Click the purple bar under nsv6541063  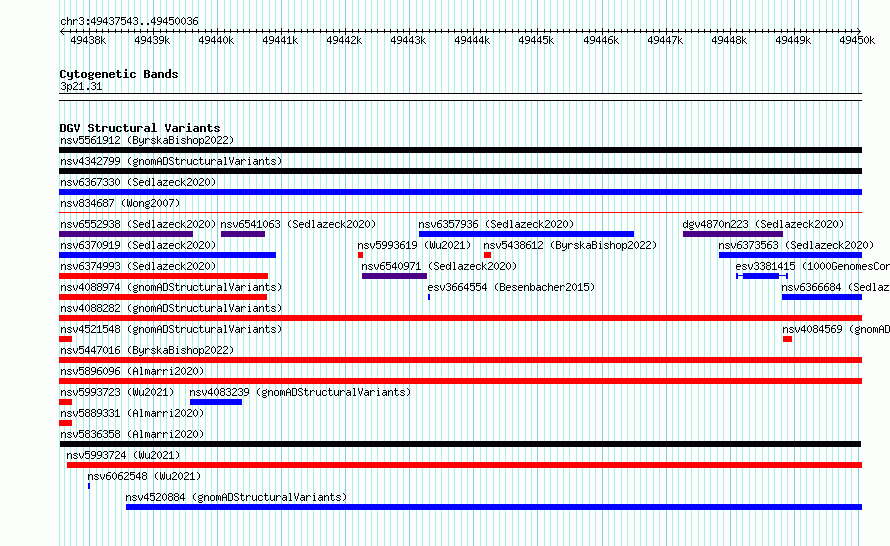[x=243, y=234]
